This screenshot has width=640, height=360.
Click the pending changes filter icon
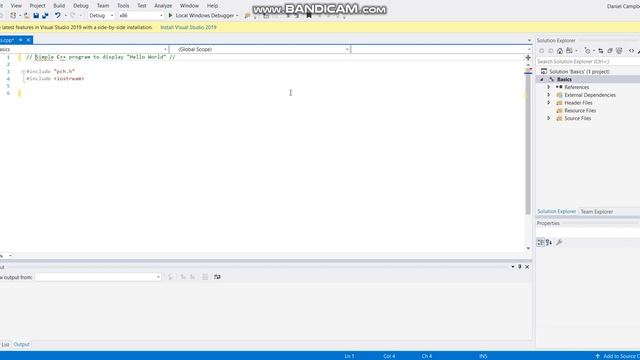tap(587, 51)
